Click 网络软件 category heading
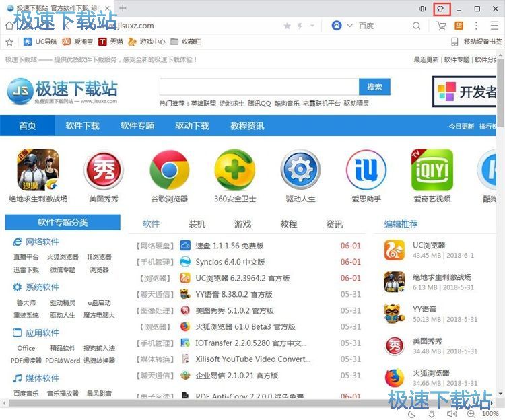The image size is (505, 420). [42, 242]
